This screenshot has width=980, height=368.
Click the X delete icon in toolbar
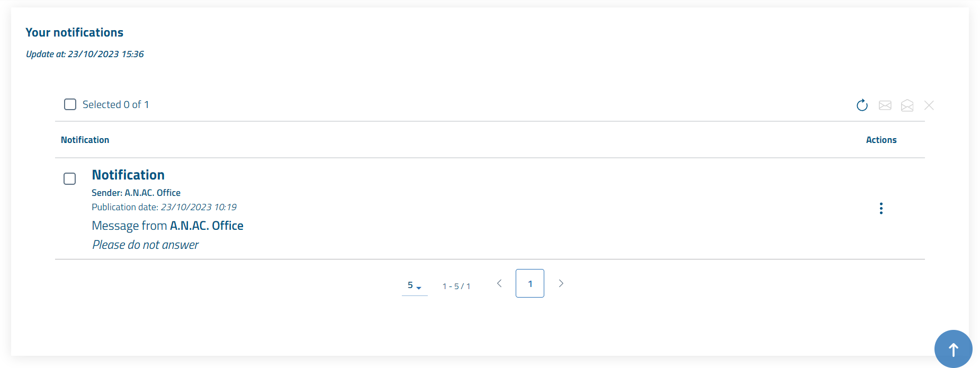pyautogui.click(x=929, y=105)
